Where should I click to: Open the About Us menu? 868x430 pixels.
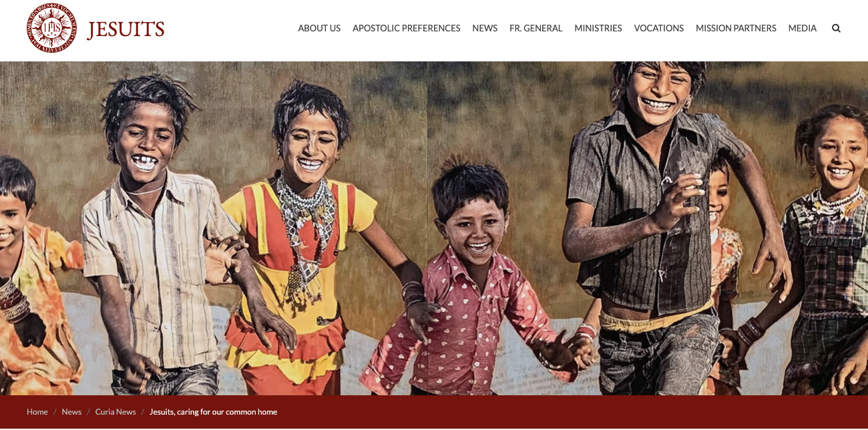[x=319, y=28]
